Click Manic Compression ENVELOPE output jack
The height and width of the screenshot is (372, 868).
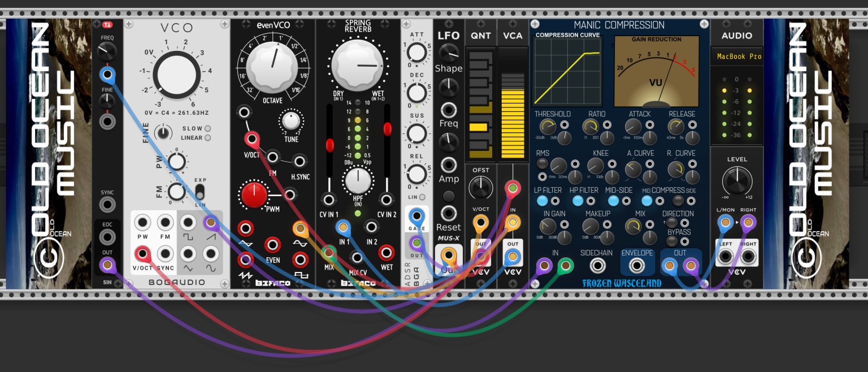point(637,265)
